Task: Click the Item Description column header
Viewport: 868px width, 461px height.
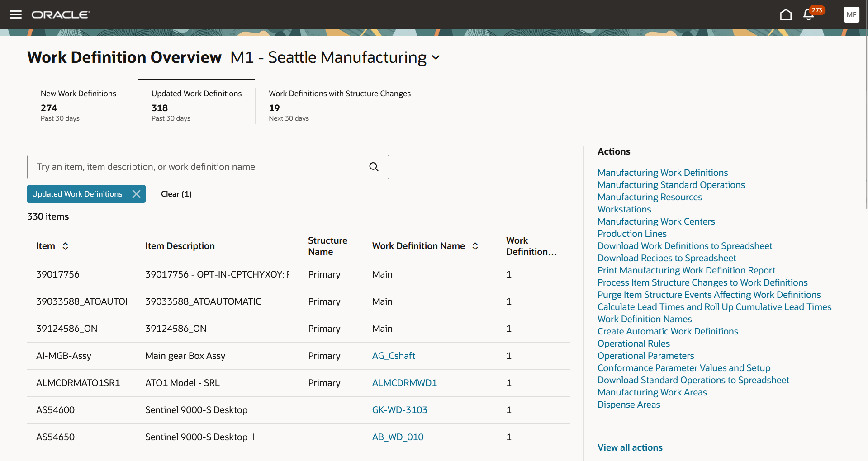Action: pyautogui.click(x=180, y=246)
